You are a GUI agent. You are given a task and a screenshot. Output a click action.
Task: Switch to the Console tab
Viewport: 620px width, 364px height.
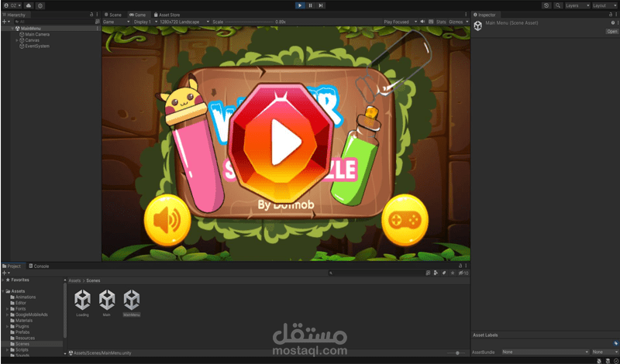39,266
